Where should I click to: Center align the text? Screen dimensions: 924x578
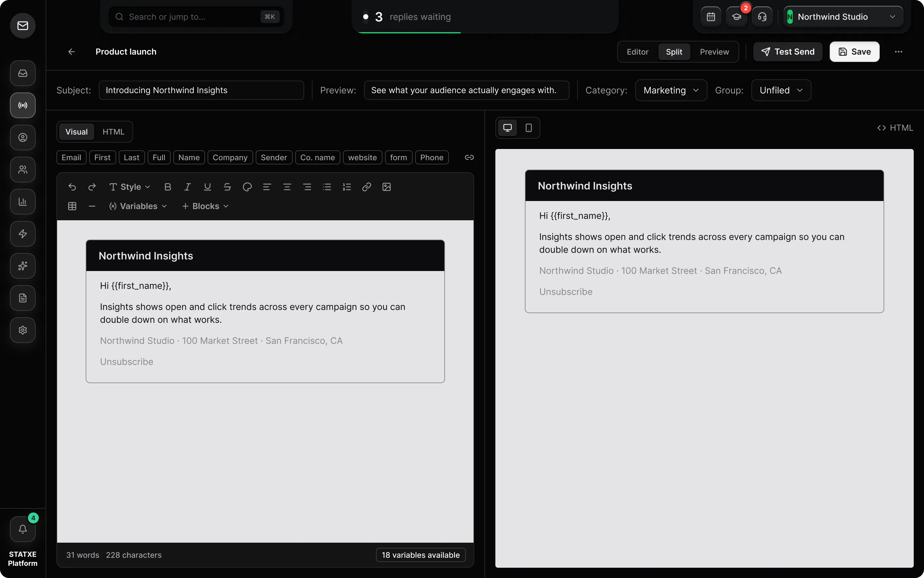point(287,187)
